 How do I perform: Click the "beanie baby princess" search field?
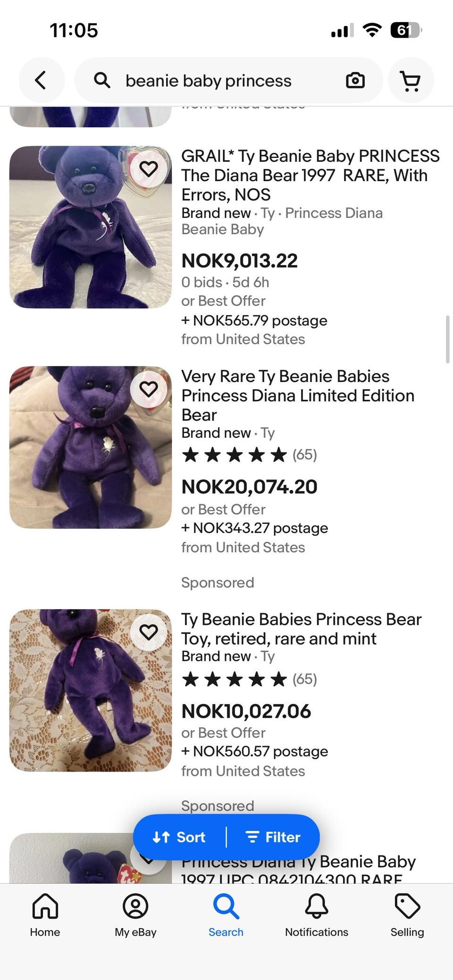coord(222,81)
